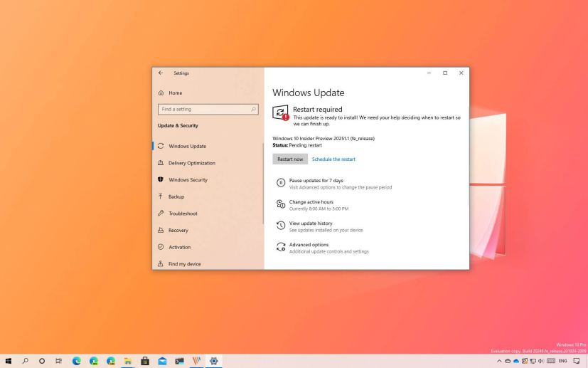Click the Find a setting search box
The image size is (588, 368).
208,110
